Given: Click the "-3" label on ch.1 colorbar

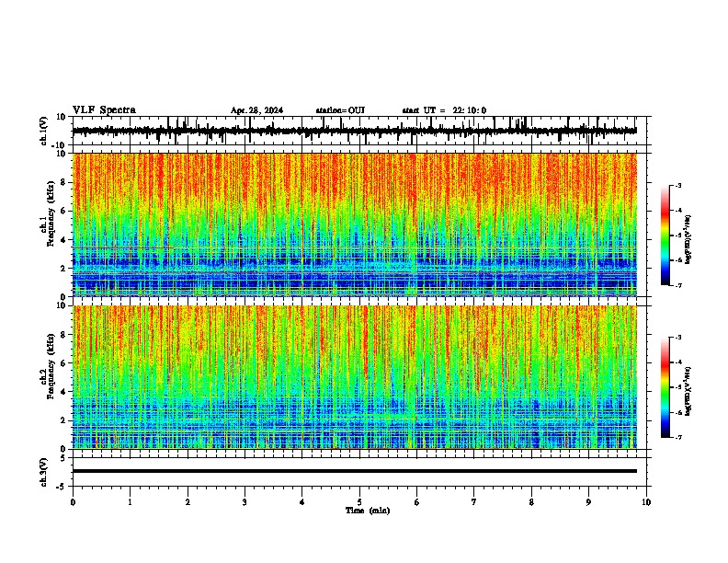Looking at the screenshot, I should (678, 185).
